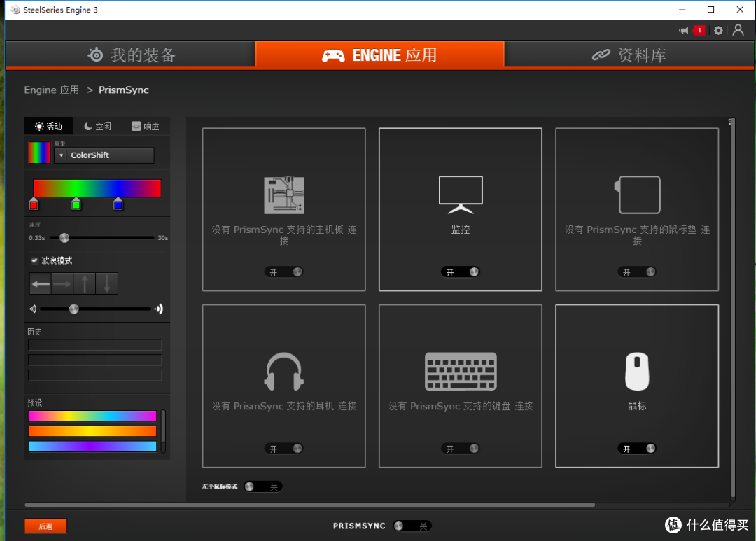Toggle the main PRISMSYNC switch

[x=412, y=526]
